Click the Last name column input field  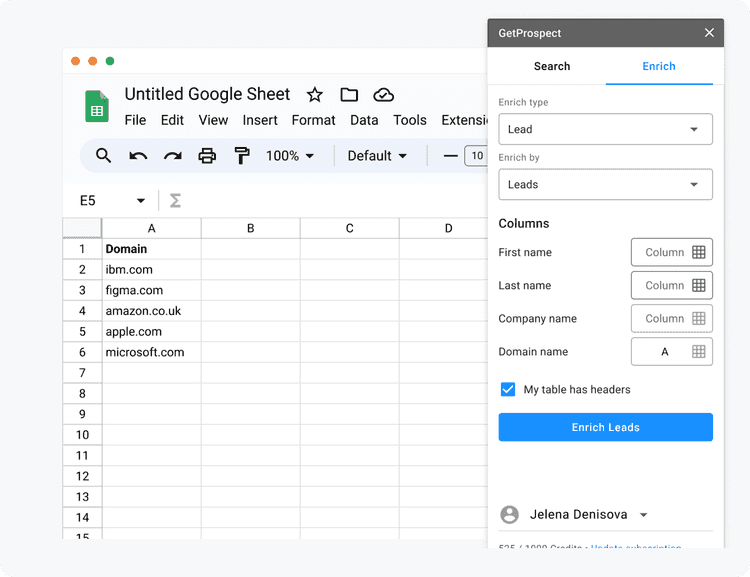pos(663,286)
